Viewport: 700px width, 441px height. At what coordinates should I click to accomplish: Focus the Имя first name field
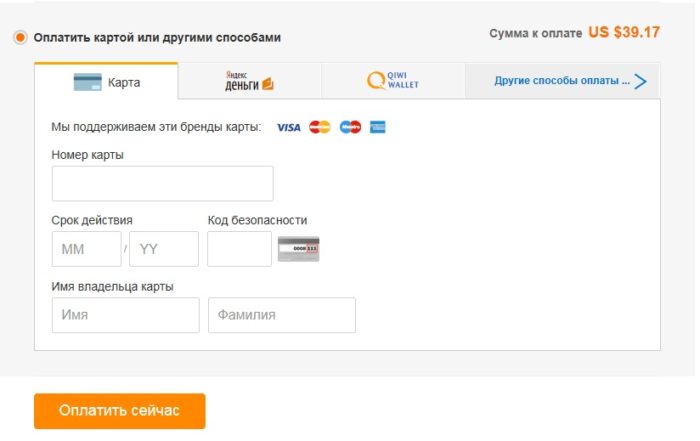(x=125, y=315)
